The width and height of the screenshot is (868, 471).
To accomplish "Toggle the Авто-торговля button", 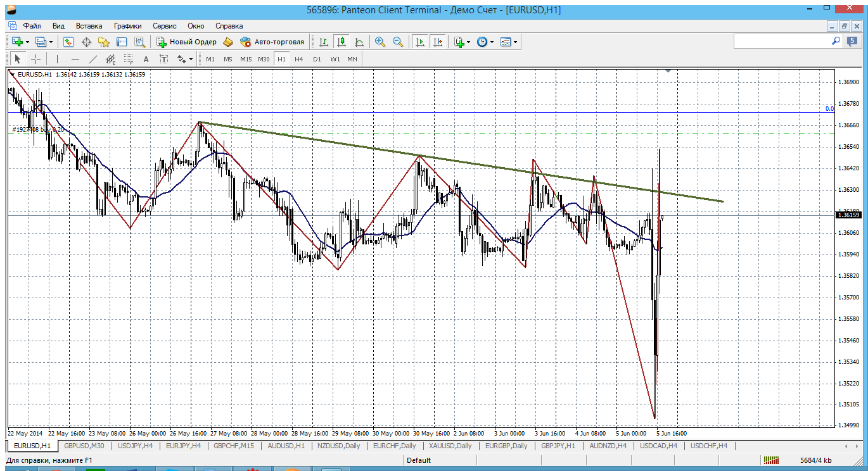I will click(x=272, y=42).
